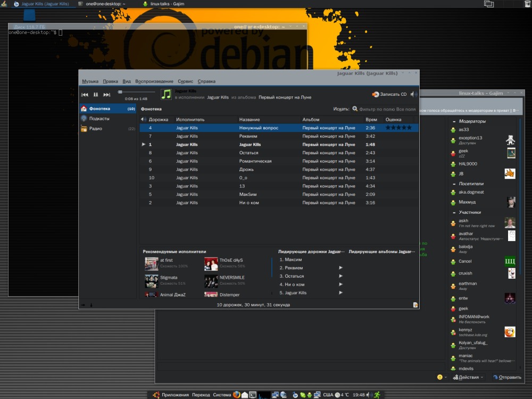Click the Записать CD burn button
Viewport: 532px width, 399px height.
[389, 94]
